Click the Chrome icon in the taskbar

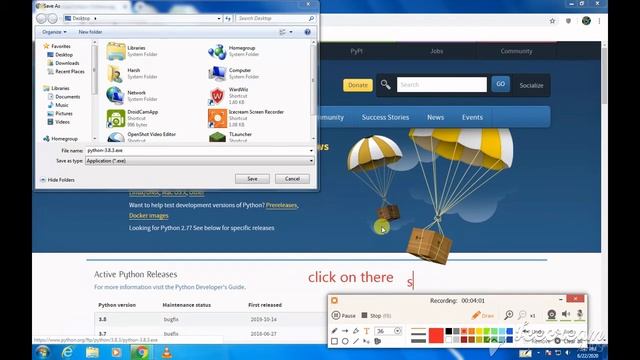tap(141, 352)
